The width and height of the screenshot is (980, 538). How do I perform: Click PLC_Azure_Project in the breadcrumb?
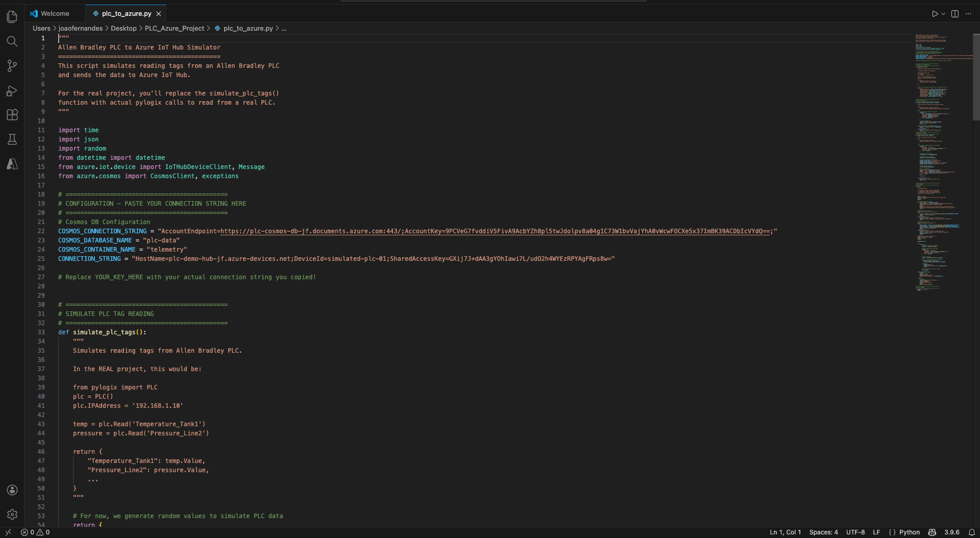click(174, 29)
